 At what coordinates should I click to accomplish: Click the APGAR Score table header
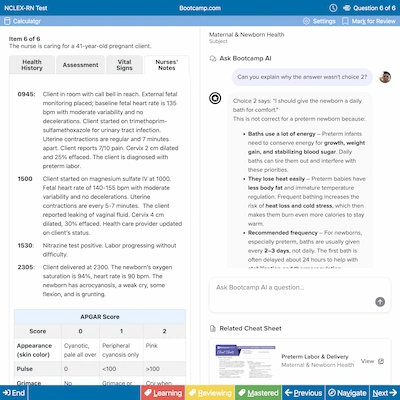click(x=100, y=317)
